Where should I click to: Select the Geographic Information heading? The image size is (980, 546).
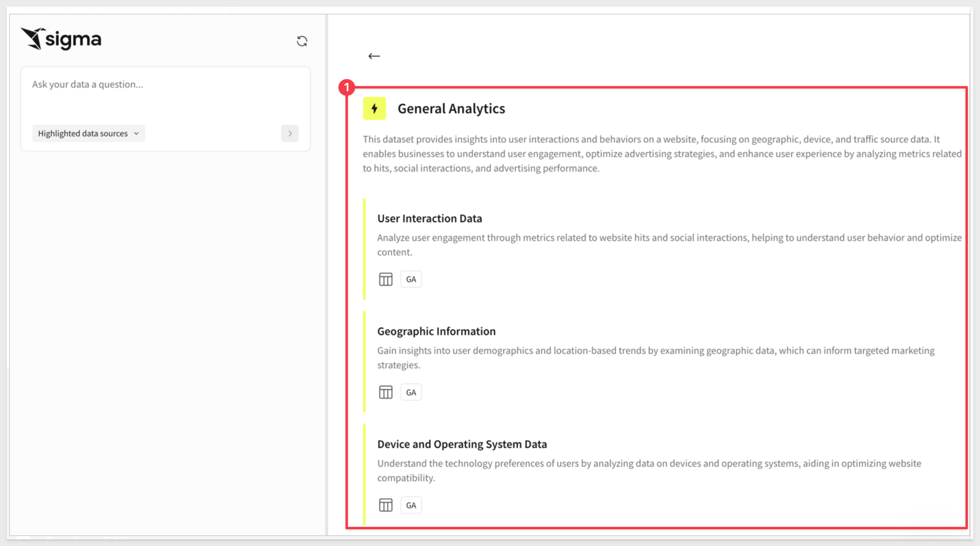436,331
